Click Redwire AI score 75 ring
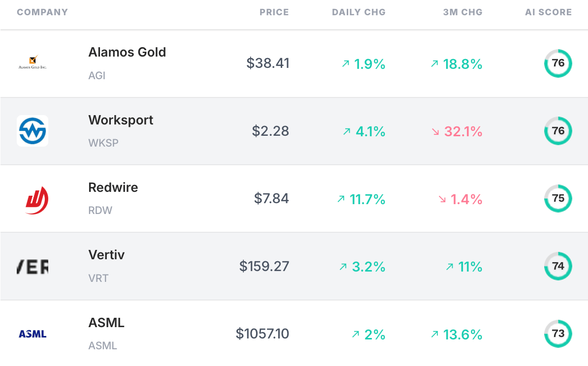The image size is (588, 366). click(x=558, y=199)
